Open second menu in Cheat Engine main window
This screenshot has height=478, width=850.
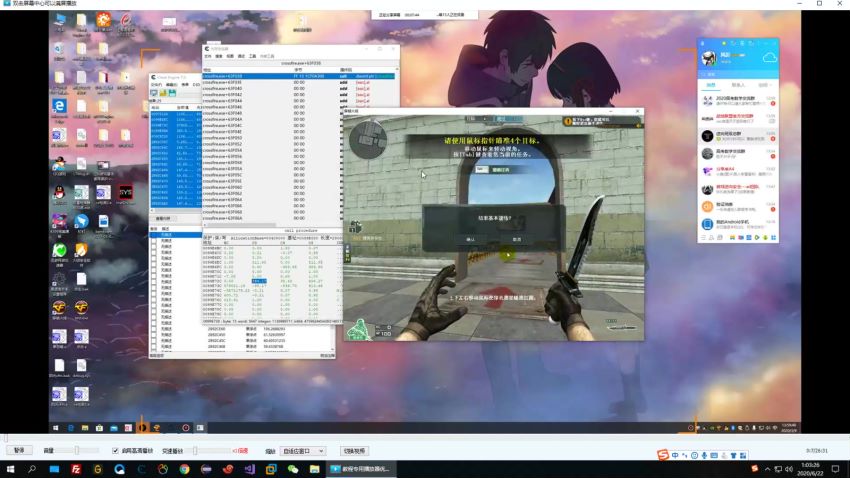171,85
